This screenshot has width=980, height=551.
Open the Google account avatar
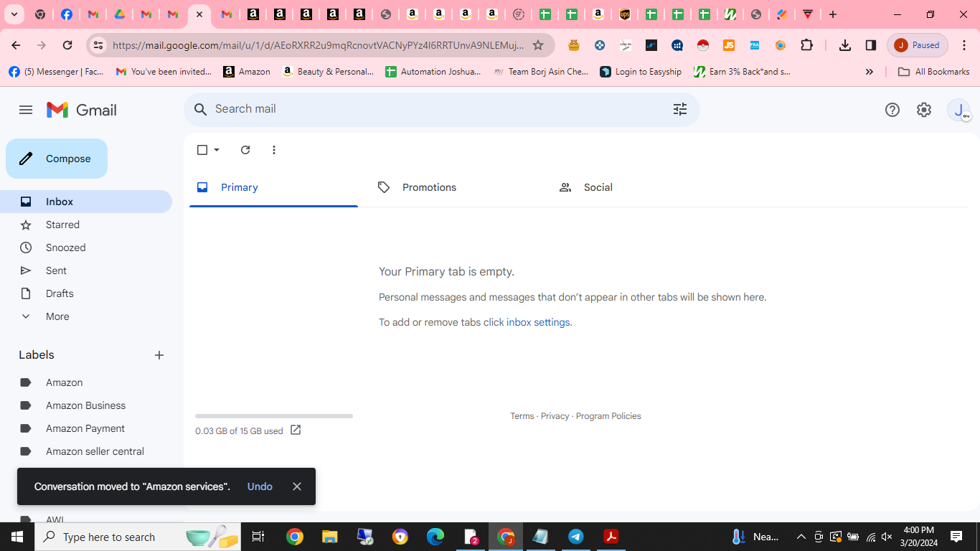pos(958,110)
